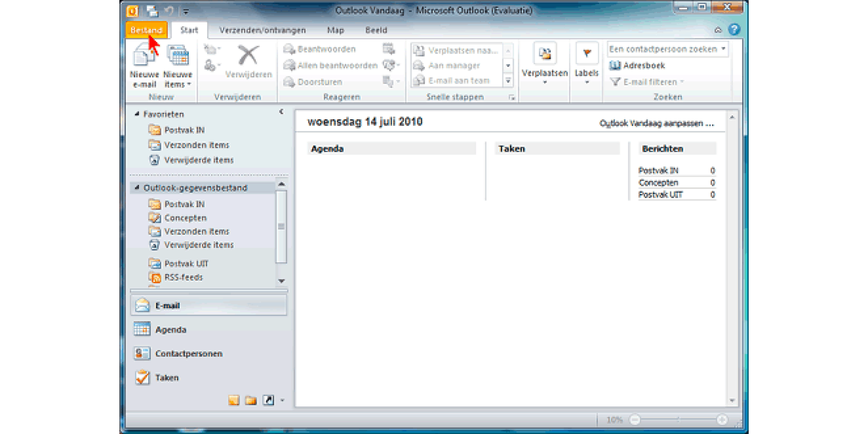Create a Nieuwe e-mail

click(144, 66)
